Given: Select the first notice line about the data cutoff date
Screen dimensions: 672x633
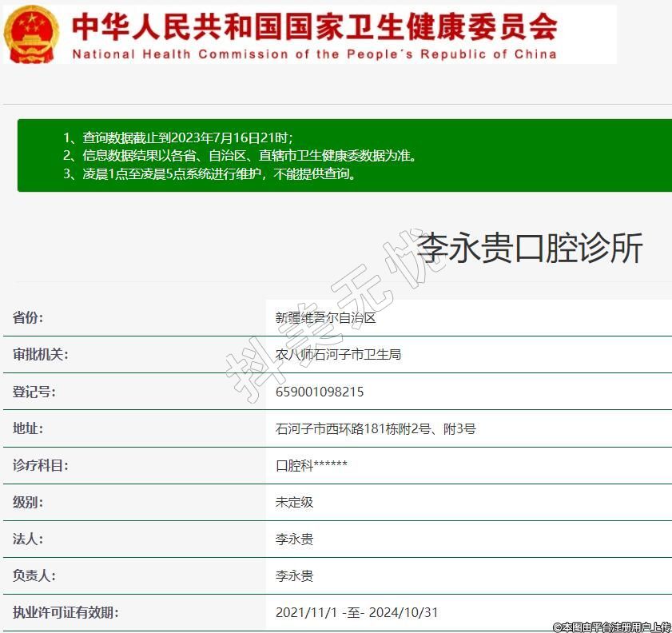Looking at the screenshot, I should click(183, 137).
